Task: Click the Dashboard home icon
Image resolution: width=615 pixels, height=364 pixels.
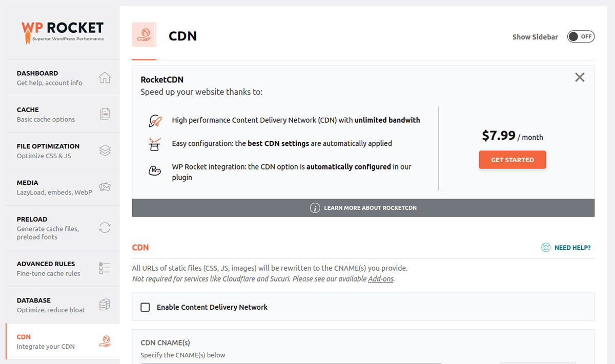Action: (x=105, y=78)
